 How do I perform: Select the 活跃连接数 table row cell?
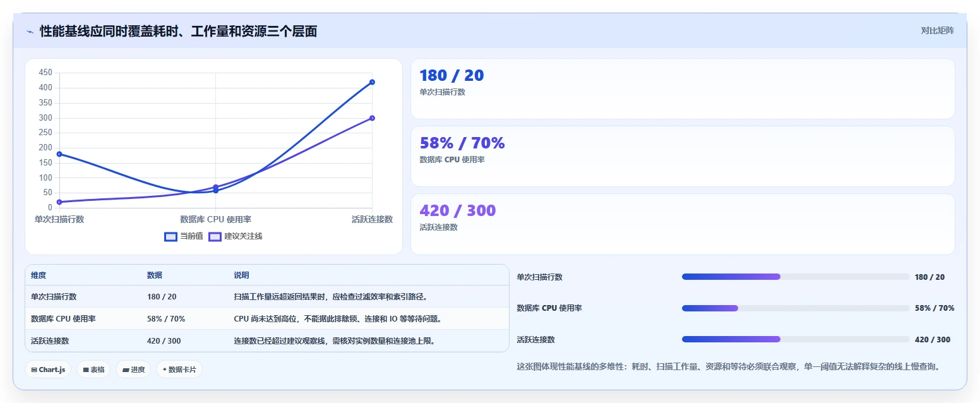tap(50, 341)
